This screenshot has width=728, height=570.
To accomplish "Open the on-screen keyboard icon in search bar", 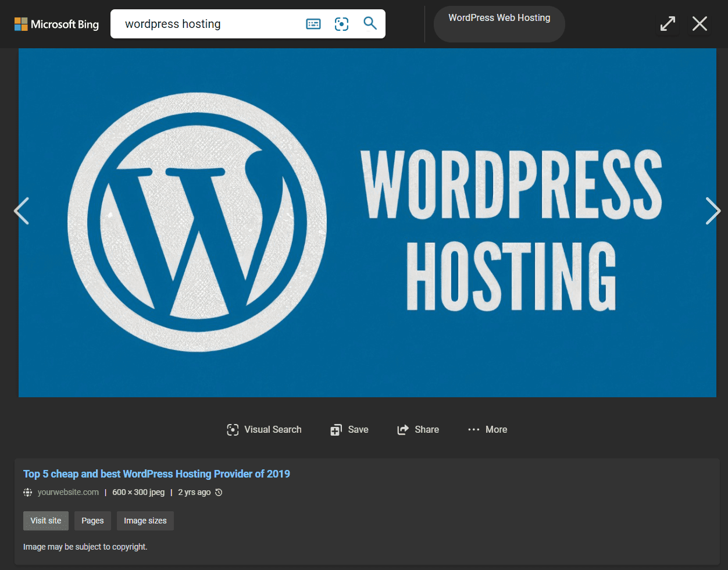I will (313, 24).
